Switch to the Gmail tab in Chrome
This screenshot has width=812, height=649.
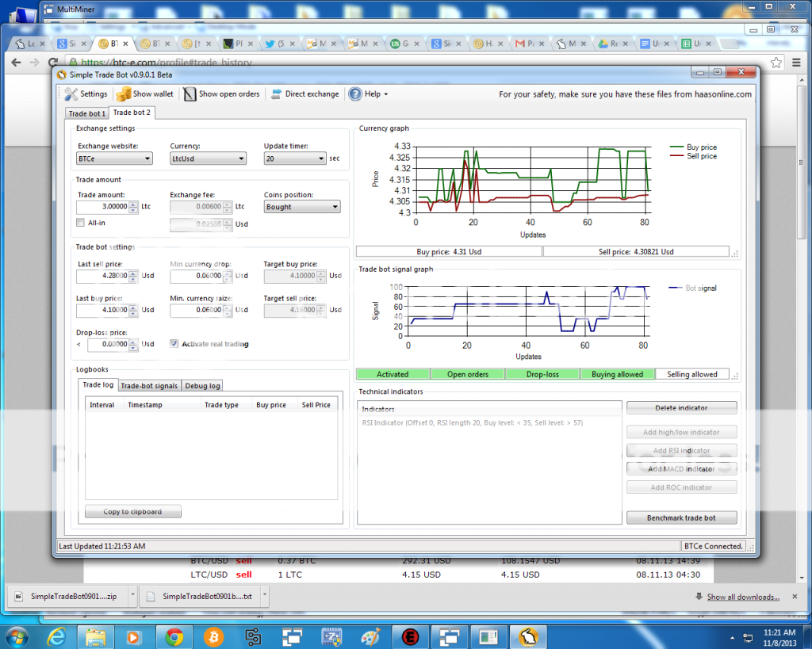click(x=530, y=44)
